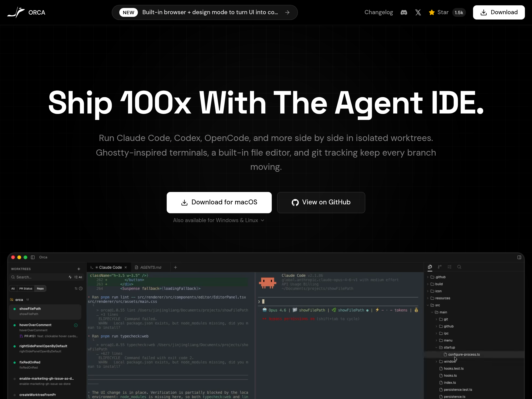
Task: Click the X (Twitter) icon
Action: 418,12
